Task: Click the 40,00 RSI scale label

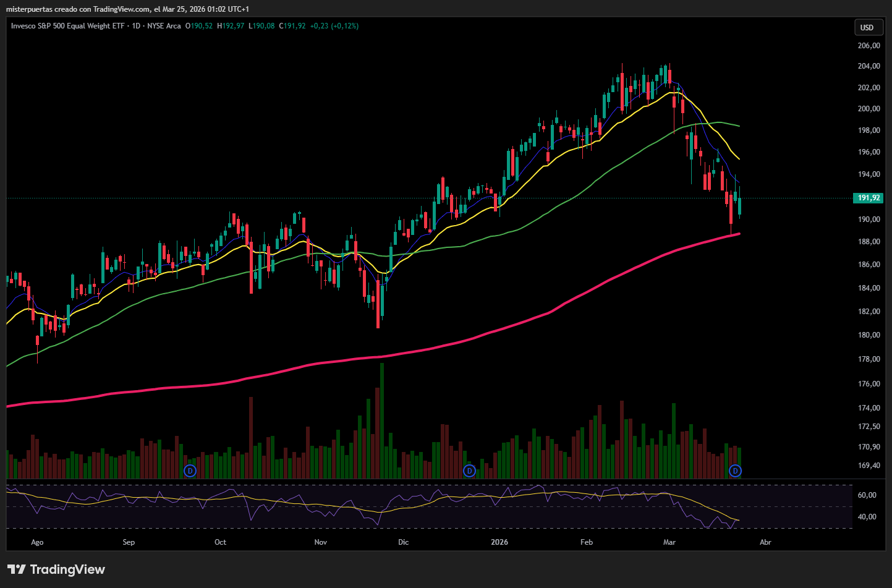Action: point(867,517)
